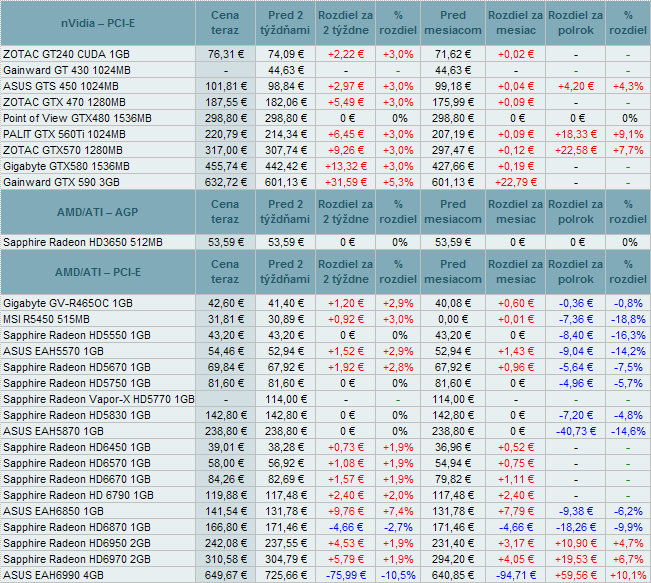
Task: Select the +22,58 € half-year difference
Action: click(x=576, y=150)
